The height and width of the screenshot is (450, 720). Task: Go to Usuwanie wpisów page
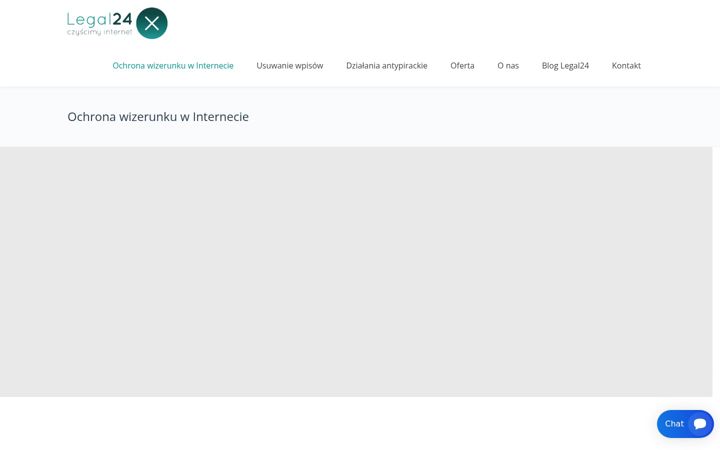click(x=290, y=66)
